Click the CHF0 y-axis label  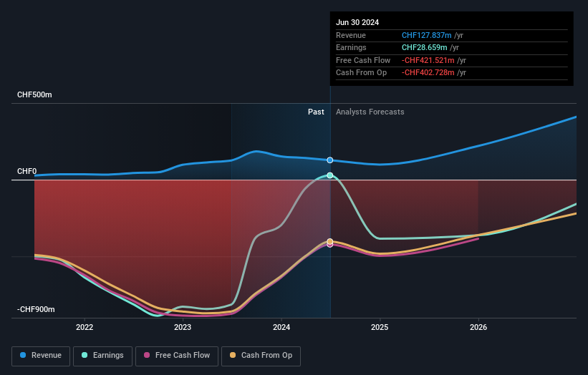27,171
